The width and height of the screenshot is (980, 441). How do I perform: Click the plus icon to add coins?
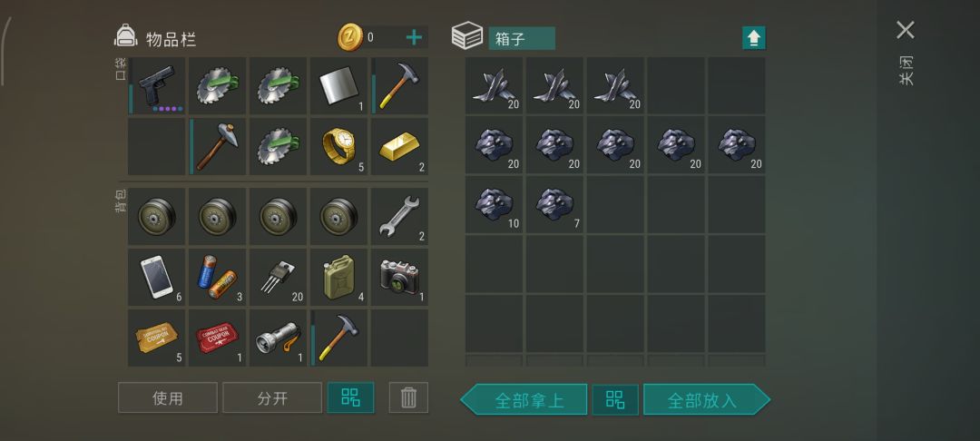point(414,37)
